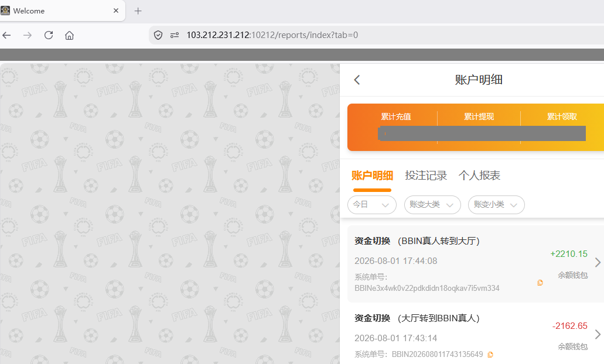Click the 累计提现 summary label
Viewport: 604px width, 364px height.
[x=479, y=116]
